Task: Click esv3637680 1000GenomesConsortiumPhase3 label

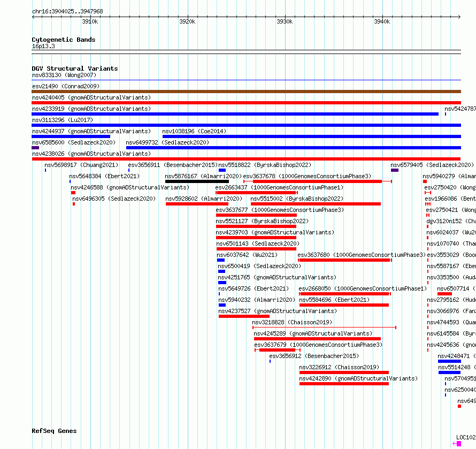Action: (x=362, y=255)
